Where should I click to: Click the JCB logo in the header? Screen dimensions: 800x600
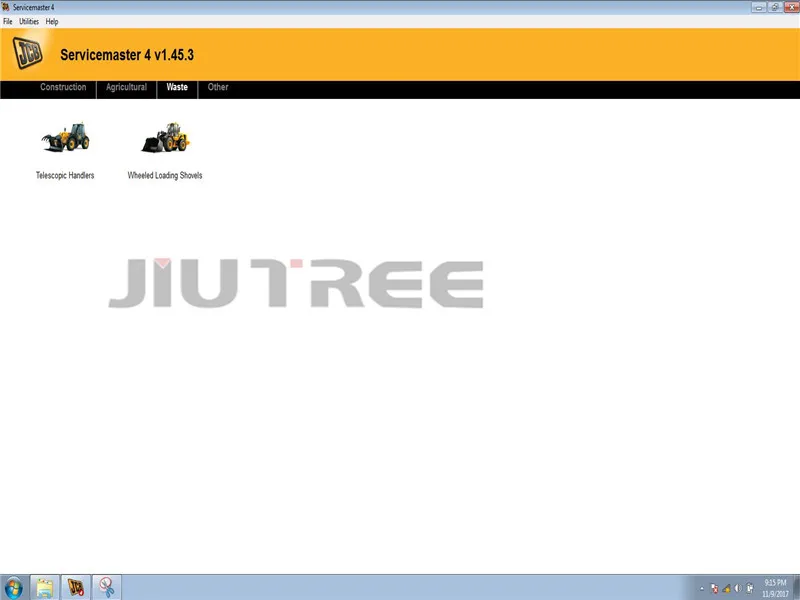click(28, 53)
